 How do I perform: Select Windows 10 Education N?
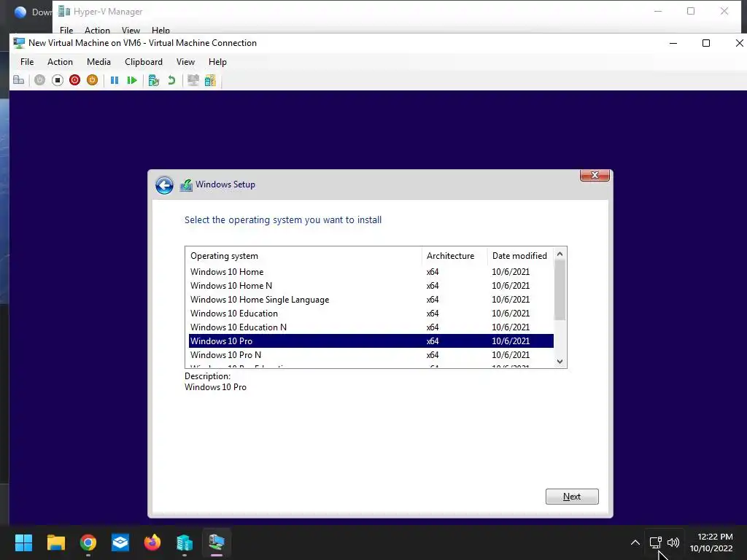coord(371,327)
